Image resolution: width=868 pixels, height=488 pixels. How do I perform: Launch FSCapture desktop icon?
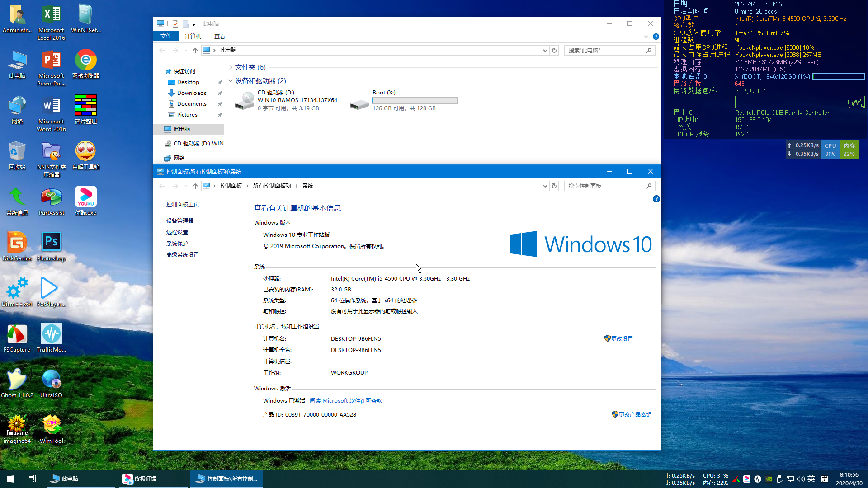17,338
